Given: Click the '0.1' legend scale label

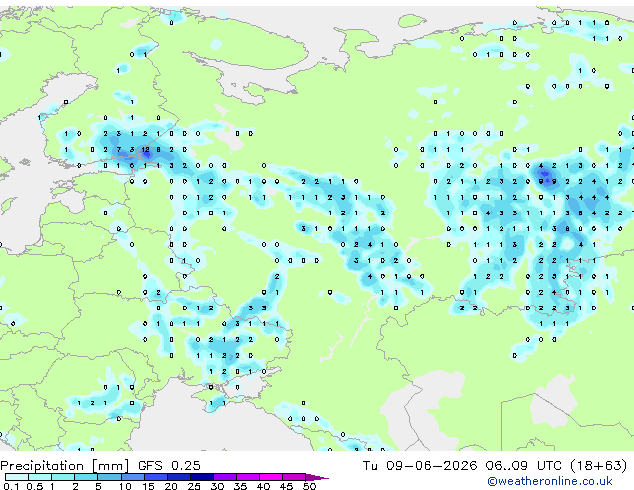Looking at the screenshot, I should pyautogui.click(x=11, y=486).
